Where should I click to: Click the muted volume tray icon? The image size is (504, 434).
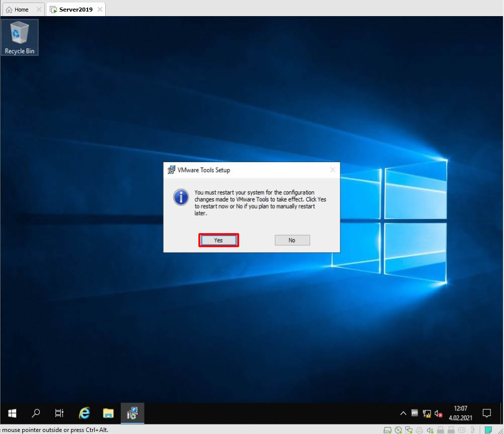[x=439, y=413]
